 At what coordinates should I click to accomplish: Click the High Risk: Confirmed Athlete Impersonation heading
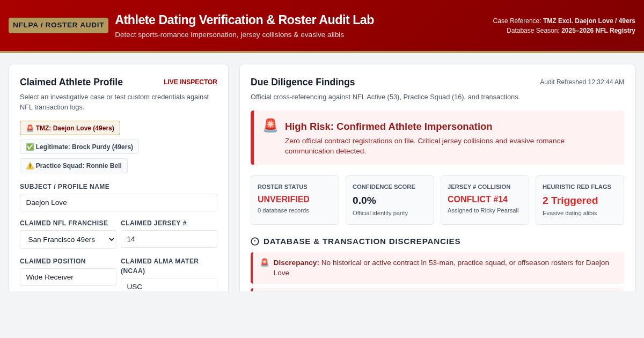coord(389,127)
